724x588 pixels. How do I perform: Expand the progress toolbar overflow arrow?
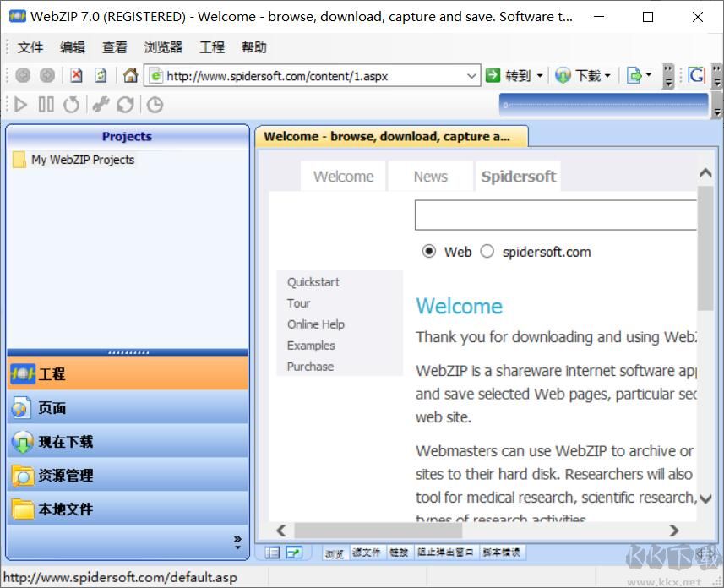(716, 106)
